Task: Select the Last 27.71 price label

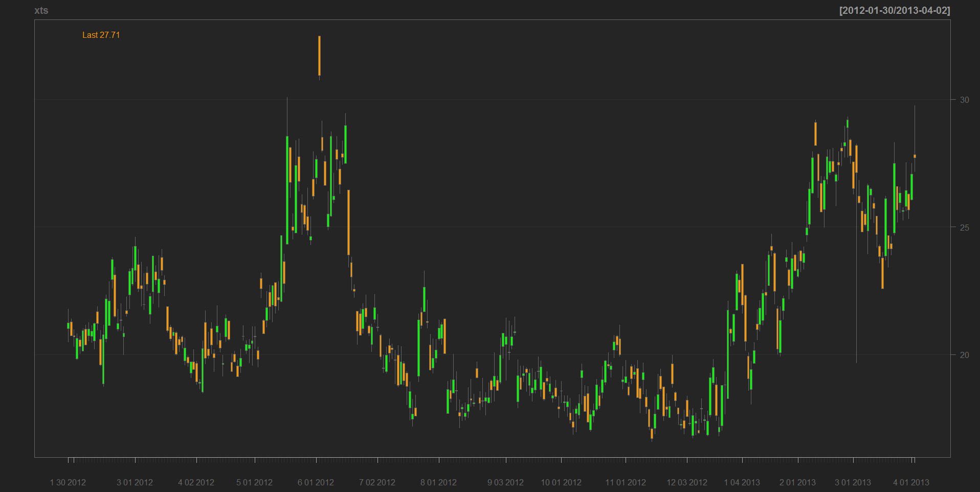Action: (x=101, y=35)
